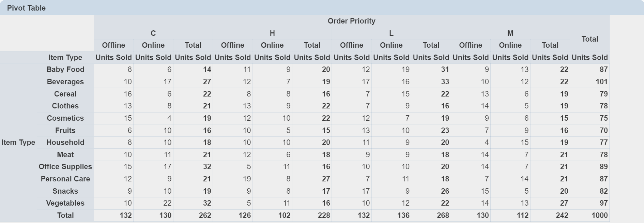
Task: Click the Online header under priority M
Action: click(x=510, y=45)
